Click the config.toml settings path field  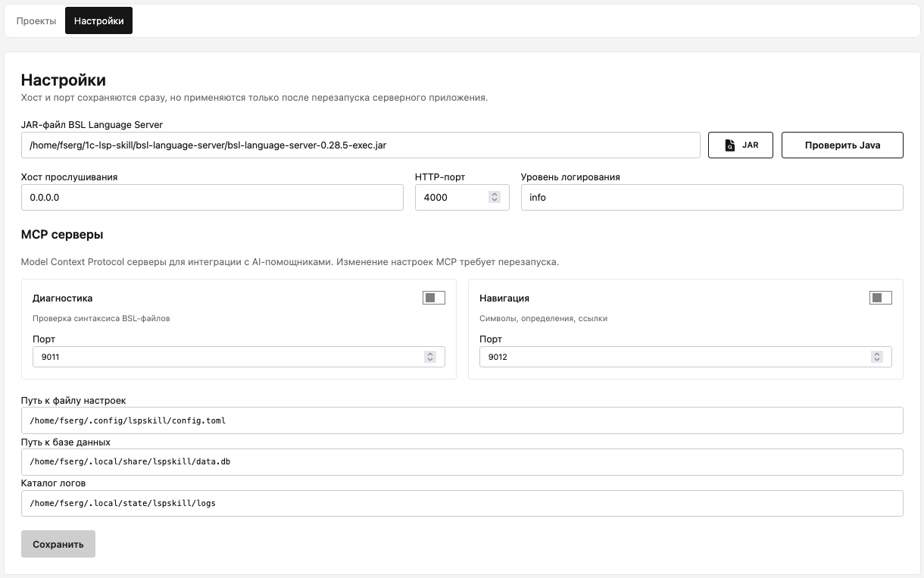coord(462,420)
